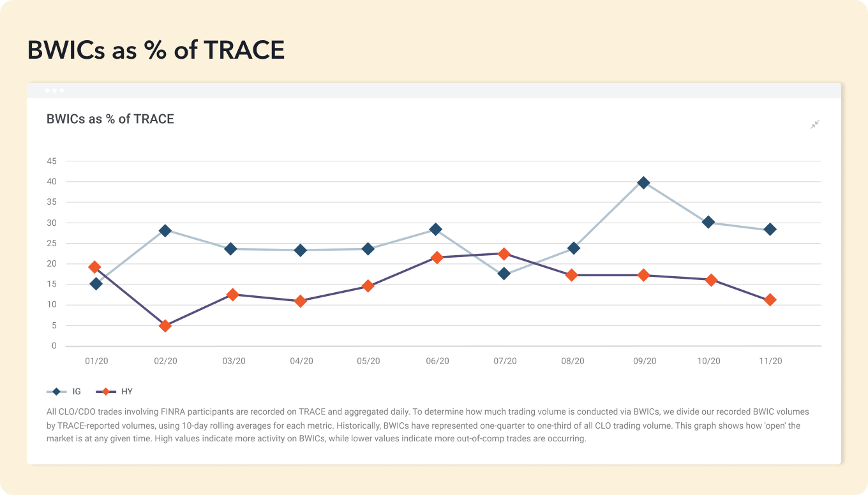Click the IG data point at 11/20
This screenshot has width=868, height=495.
pyautogui.click(x=770, y=229)
